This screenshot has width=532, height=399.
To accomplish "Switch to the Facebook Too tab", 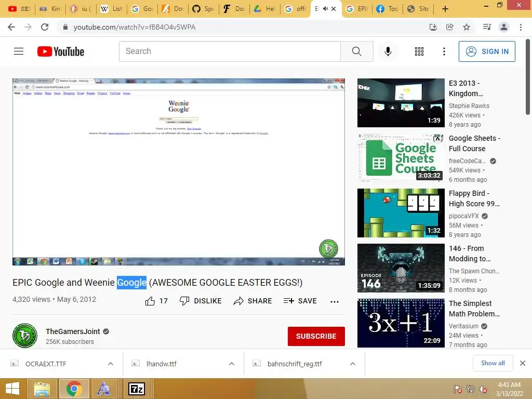I will click(x=388, y=9).
